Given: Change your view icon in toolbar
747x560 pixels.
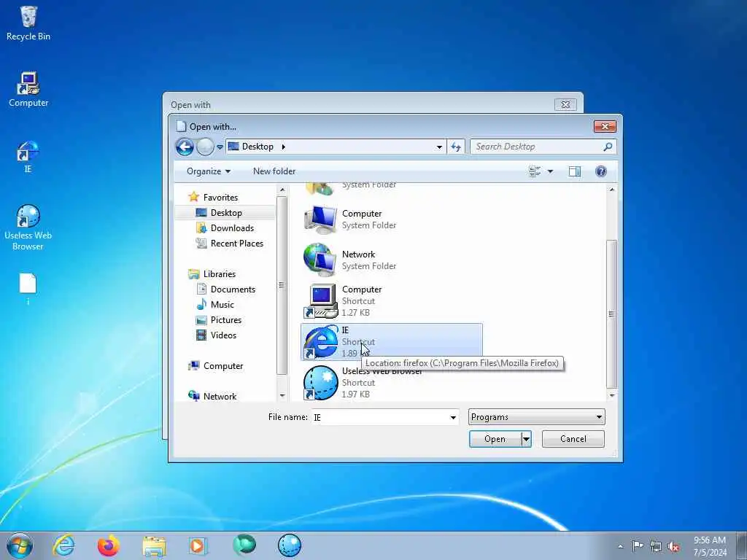Looking at the screenshot, I should (535, 171).
